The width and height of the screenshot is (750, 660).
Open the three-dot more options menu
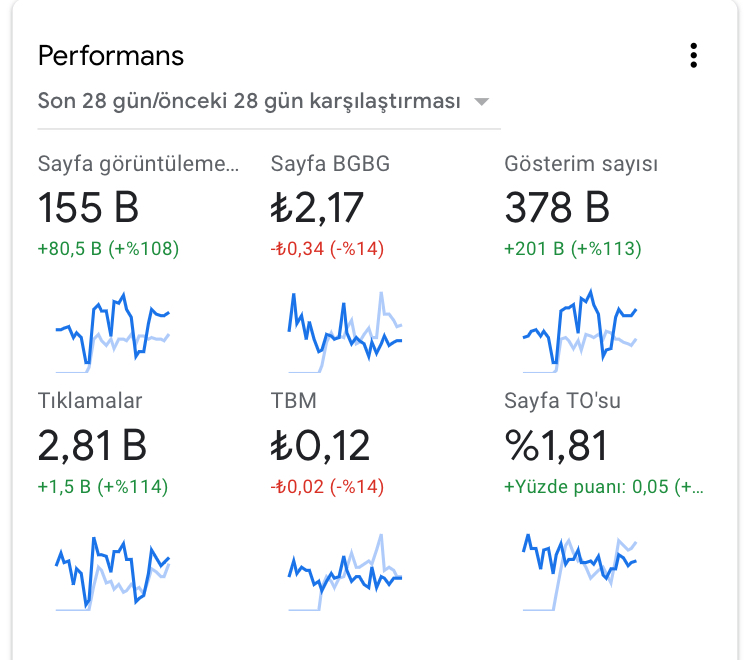click(694, 55)
